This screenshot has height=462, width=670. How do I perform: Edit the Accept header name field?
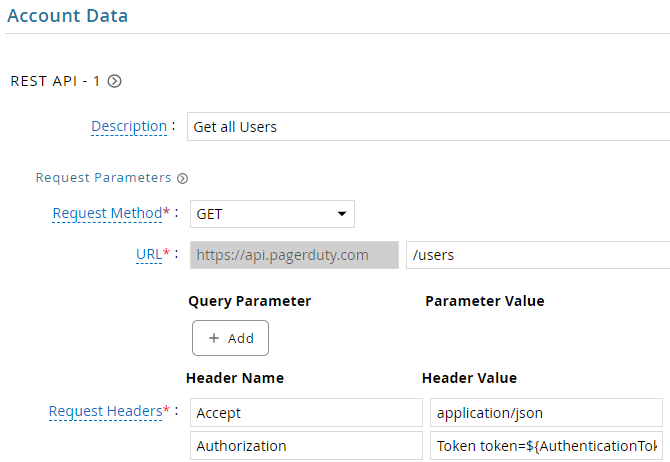pyautogui.click(x=306, y=412)
